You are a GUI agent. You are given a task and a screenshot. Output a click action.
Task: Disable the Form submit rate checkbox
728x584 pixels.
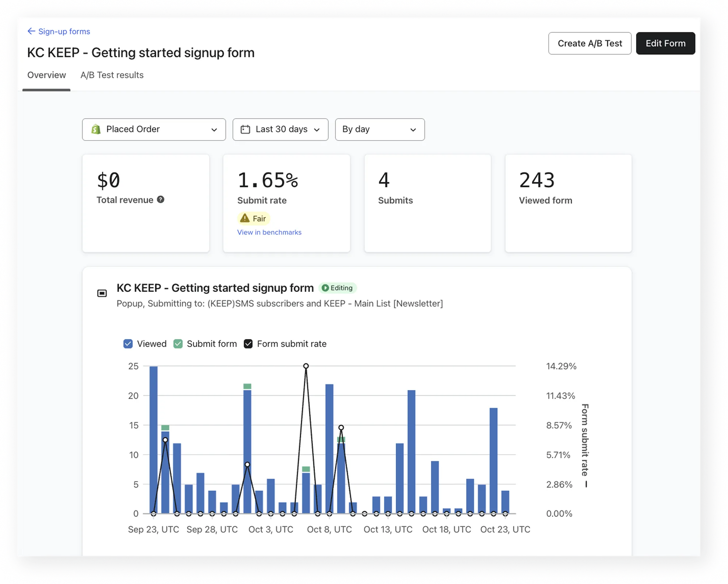point(248,344)
